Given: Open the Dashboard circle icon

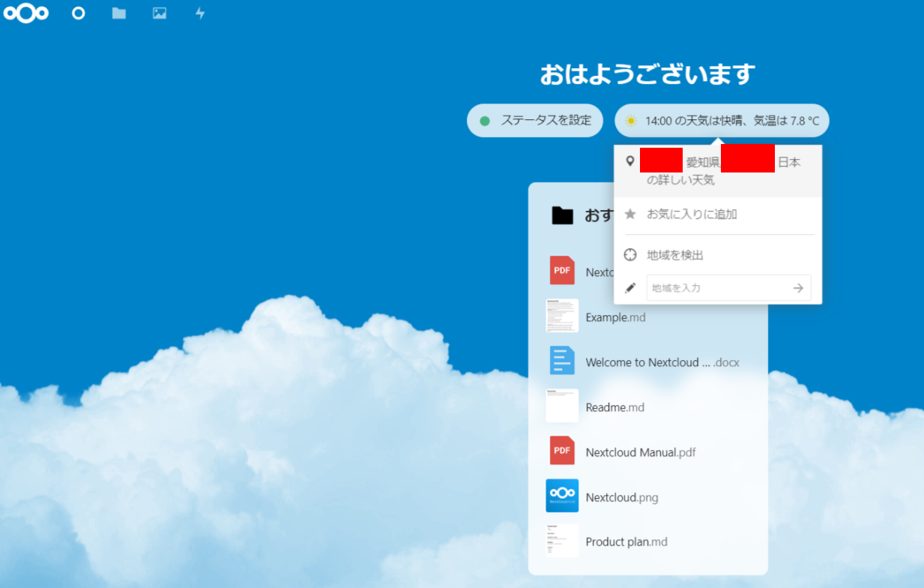Looking at the screenshot, I should coord(79,13).
